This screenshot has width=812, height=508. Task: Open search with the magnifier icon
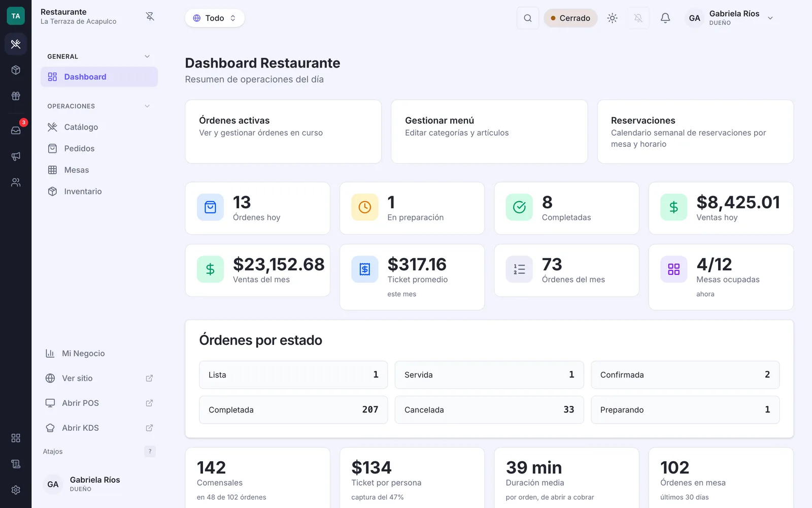pos(528,18)
